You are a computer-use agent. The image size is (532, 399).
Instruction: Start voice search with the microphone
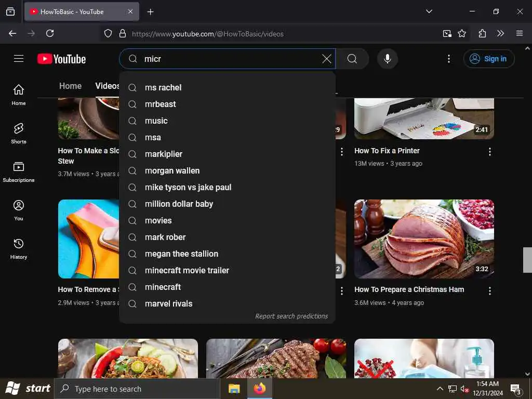coord(387,59)
